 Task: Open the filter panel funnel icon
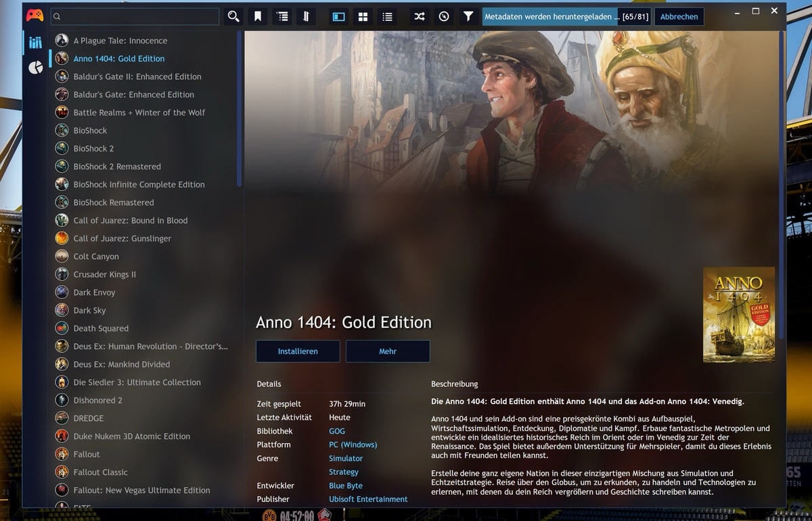pyautogui.click(x=468, y=16)
